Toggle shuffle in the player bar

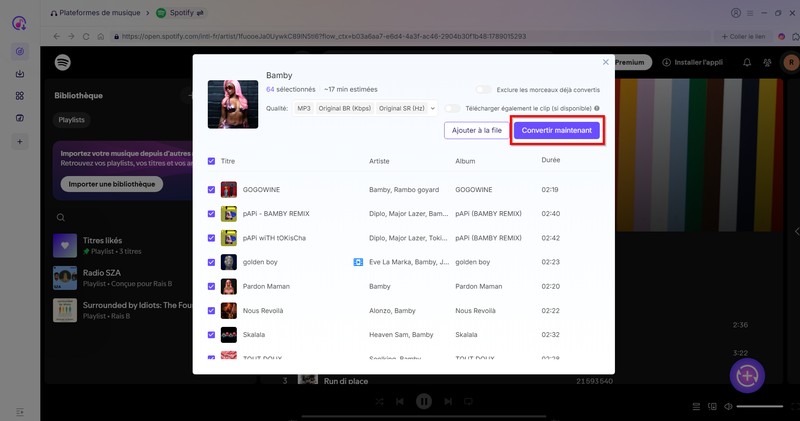[x=379, y=401]
